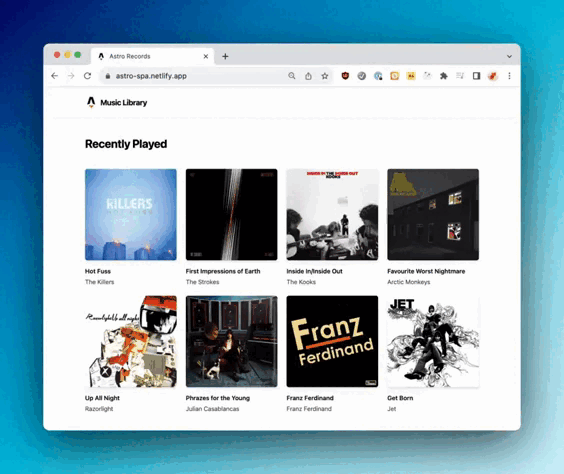Click the address bar URL field
Screen dimensions: 564x474
(194, 76)
